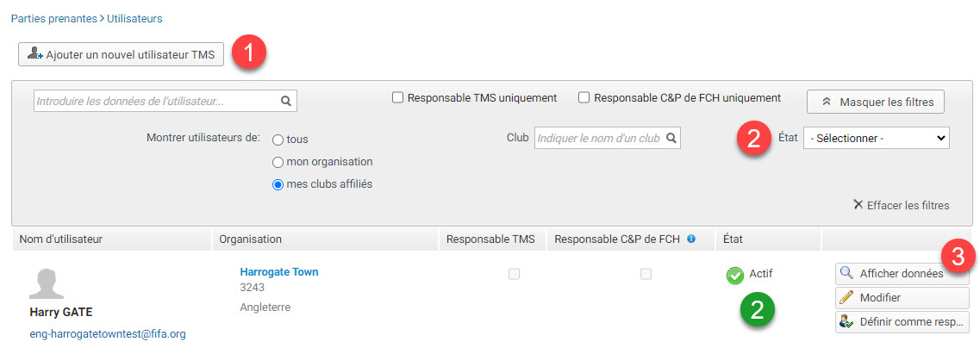This screenshot has width=980, height=354.
Task: Collapse filters with Masquer les filtres
Action: [x=875, y=102]
